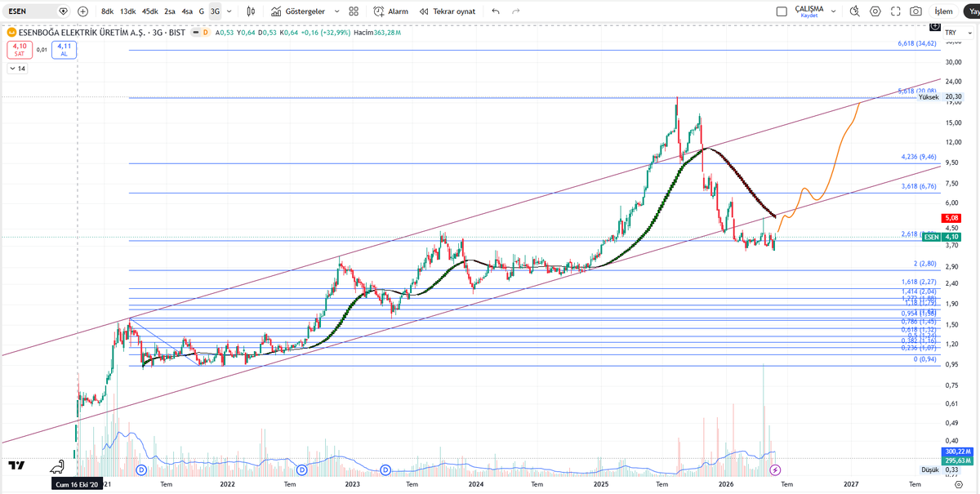980x494 pixels.
Task: Take a chart snapshot with camera icon
Action: (916, 11)
